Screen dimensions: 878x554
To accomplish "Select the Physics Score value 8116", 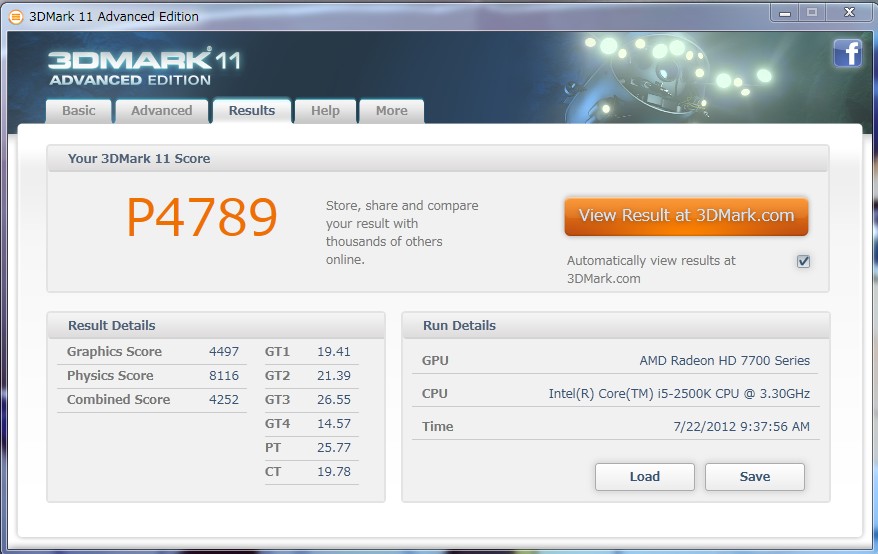I will [x=224, y=376].
